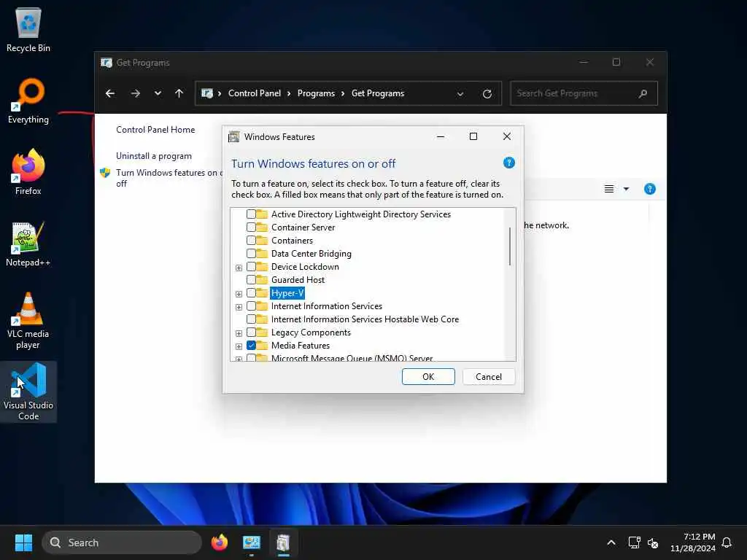Open Firefox from the taskbar
Image resolution: width=747 pixels, height=560 pixels.
point(220,542)
